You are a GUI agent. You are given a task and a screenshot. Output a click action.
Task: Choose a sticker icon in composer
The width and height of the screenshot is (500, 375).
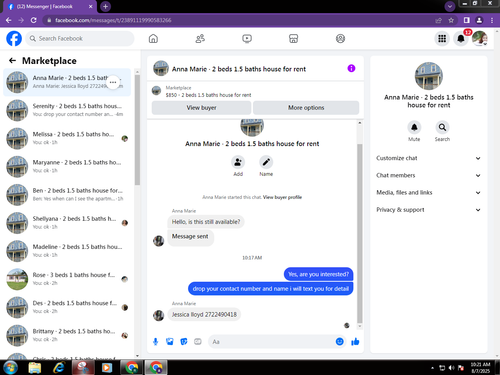click(x=184, y=342)
